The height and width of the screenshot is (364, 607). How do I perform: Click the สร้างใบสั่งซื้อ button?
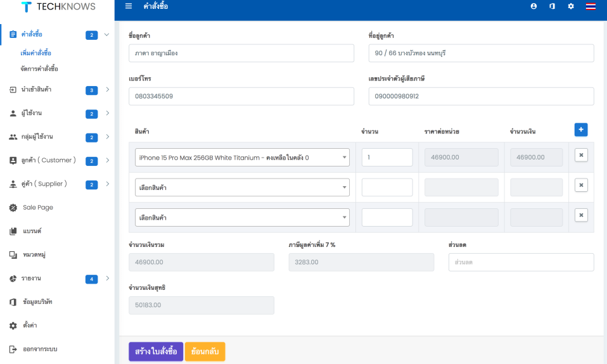coord(156,351)
